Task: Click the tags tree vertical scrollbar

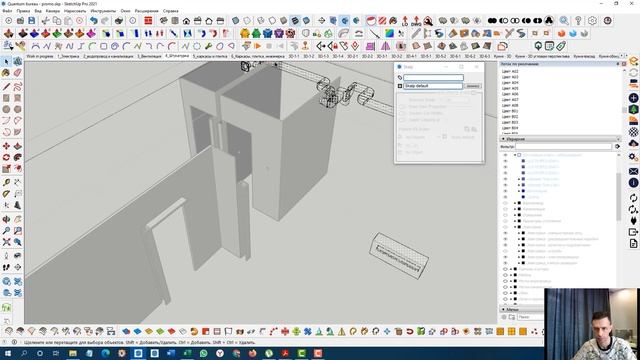Action: coord(618,196)
